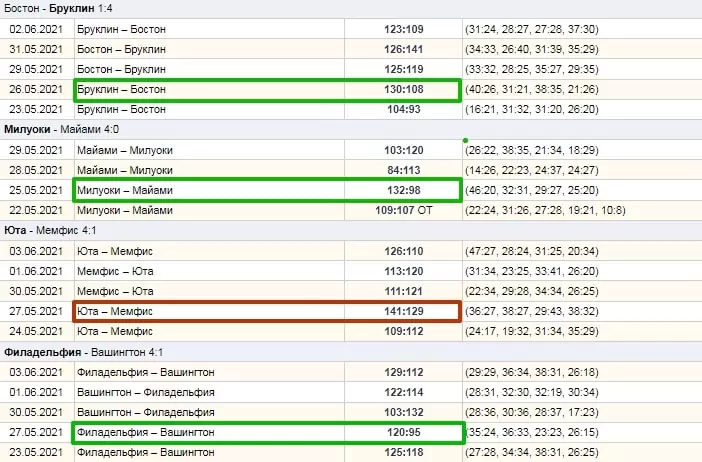Click score 125:118

tap(403, 452)
